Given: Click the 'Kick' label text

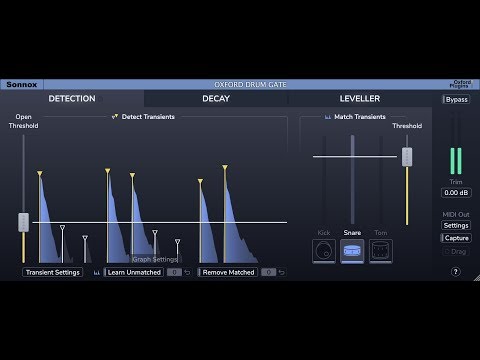Looking at the screenshot, I should (324, 233).
